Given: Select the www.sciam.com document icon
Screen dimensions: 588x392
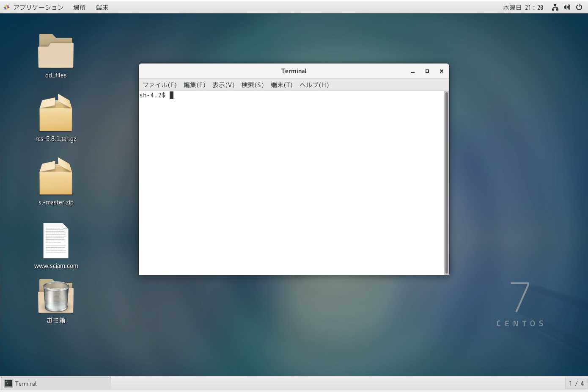Looking at the screenshot, I should tap(56, 240).
